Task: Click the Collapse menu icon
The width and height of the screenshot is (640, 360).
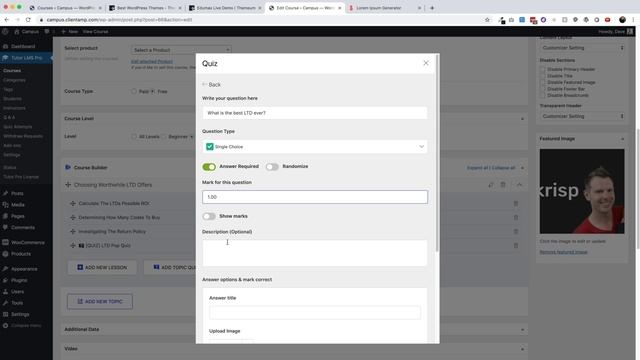Action: click(x=5, y=326)
